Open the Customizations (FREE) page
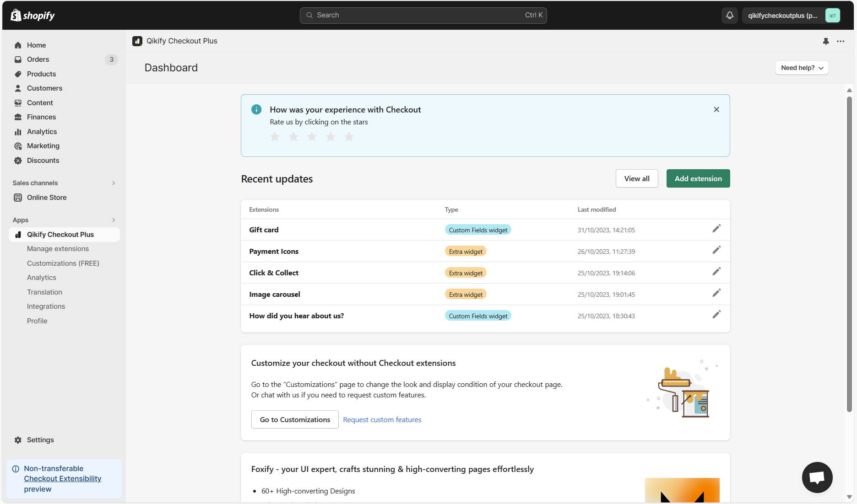This screenshot has height=504, width=857. click(63, 263)
